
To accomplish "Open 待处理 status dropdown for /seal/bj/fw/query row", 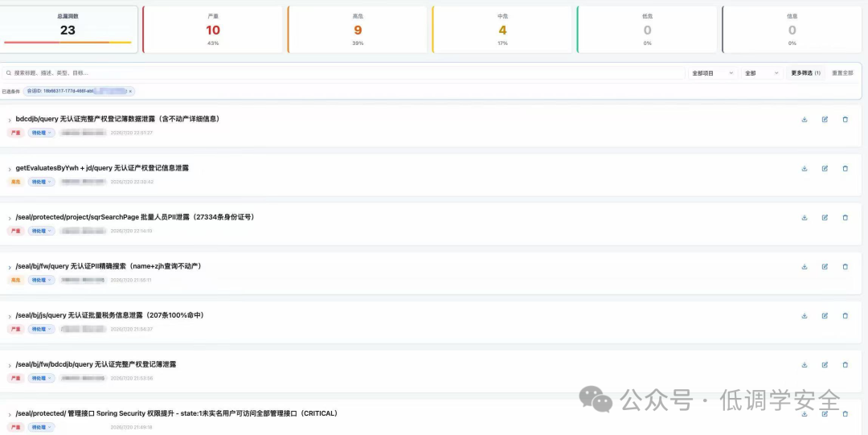I will 42,280.
